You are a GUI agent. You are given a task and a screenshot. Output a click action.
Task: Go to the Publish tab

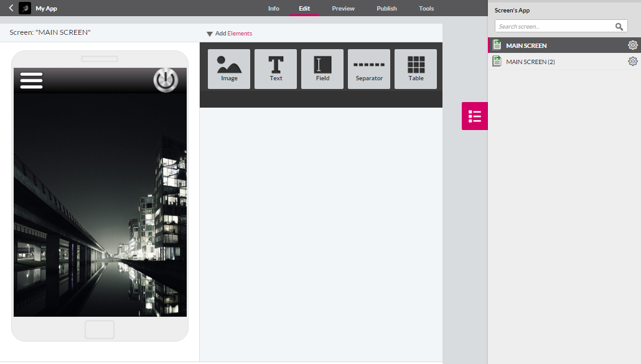(x=386, y=8)
